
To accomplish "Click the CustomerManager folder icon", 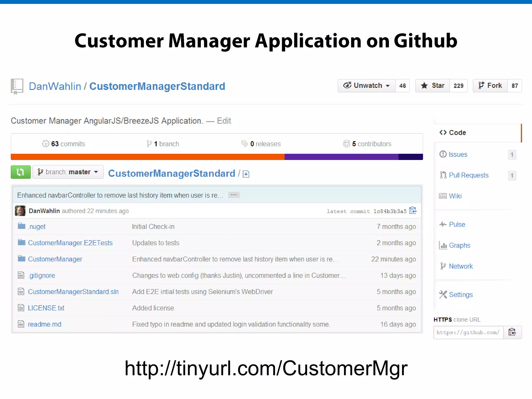I will pos(22,258).
